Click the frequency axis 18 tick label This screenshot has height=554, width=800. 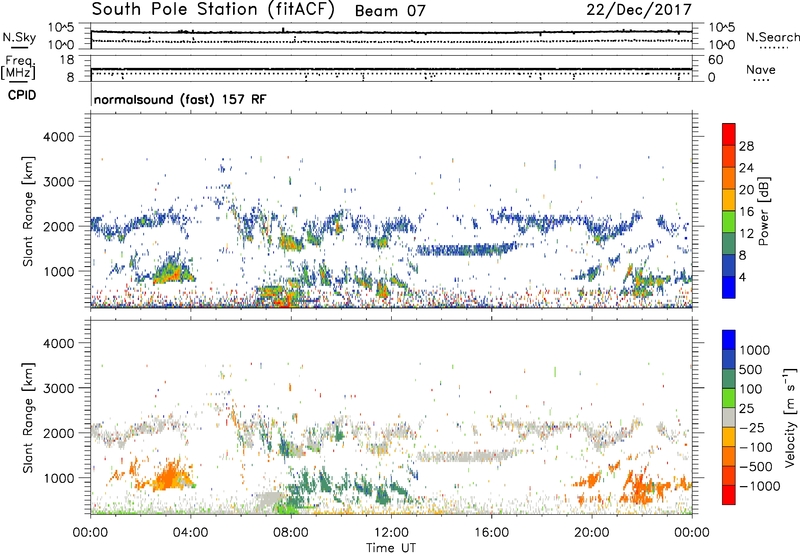[x=67, y=60]
